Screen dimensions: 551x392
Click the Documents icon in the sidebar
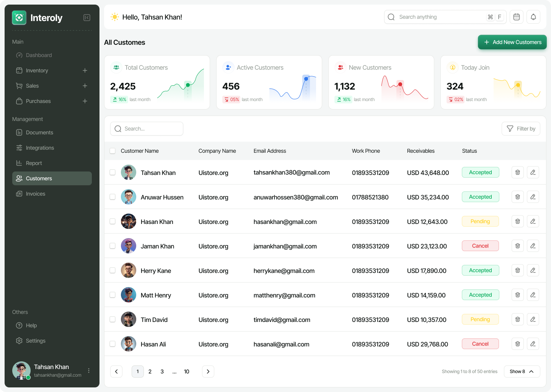pos(19,132)
